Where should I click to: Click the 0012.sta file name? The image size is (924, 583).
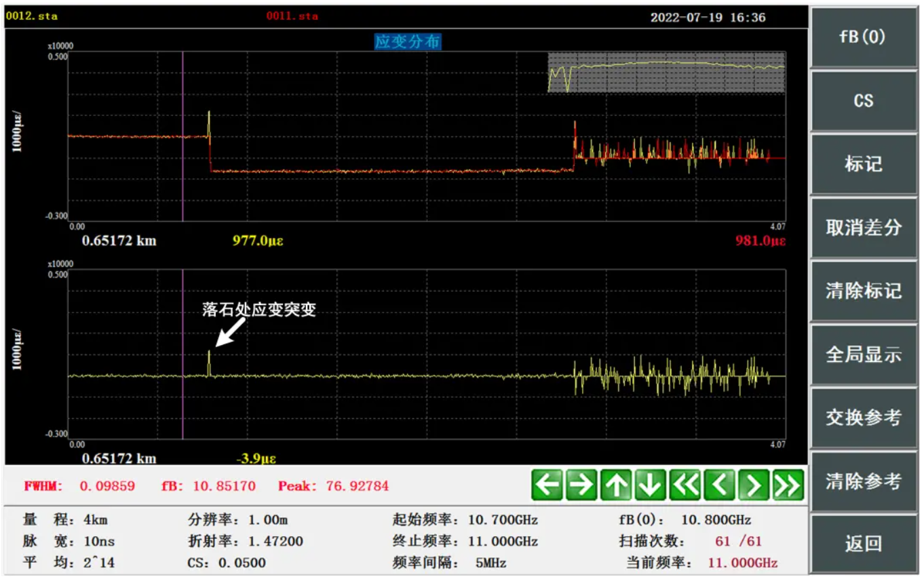click(32, 16)
